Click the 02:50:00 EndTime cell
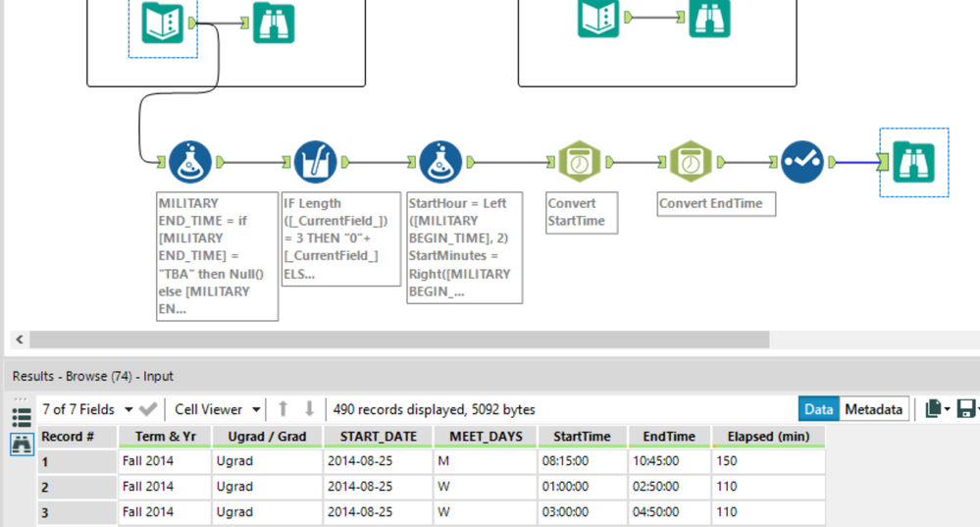The width and height of the screenshot is (980, 527). pyautogui.click(x=669, y=487)
